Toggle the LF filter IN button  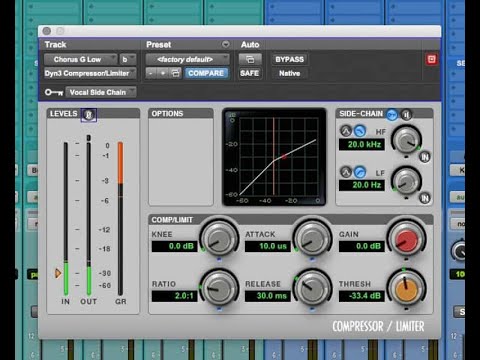coord(425,198)
